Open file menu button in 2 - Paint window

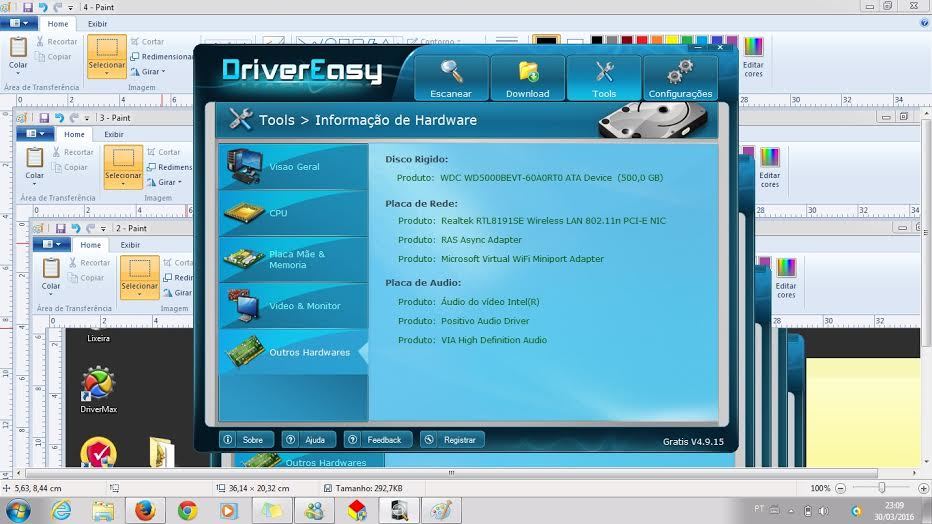[52, 244]
